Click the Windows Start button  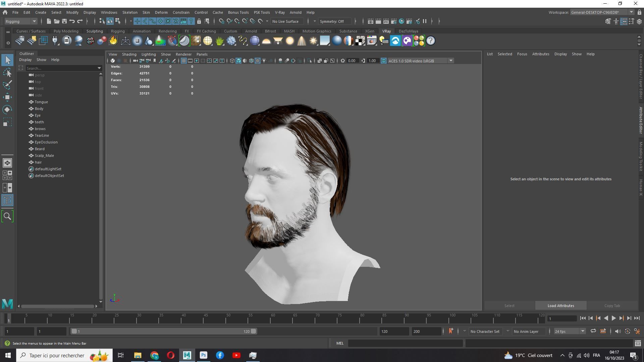click(8, 355)
